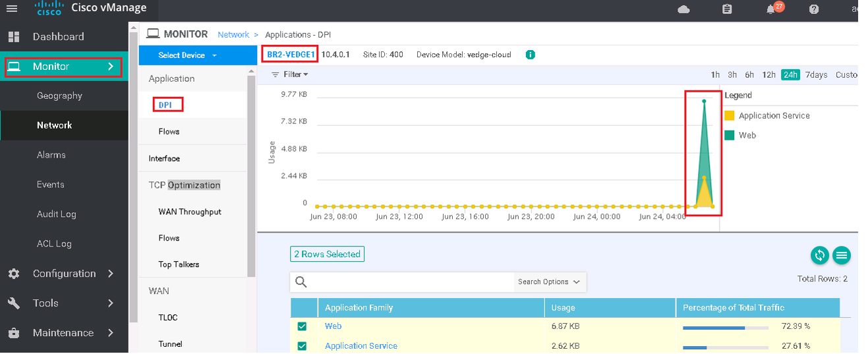Open the Web application family link
This screenshot has height=354, width=868.
pyautogui.click(x=333, y=326)
